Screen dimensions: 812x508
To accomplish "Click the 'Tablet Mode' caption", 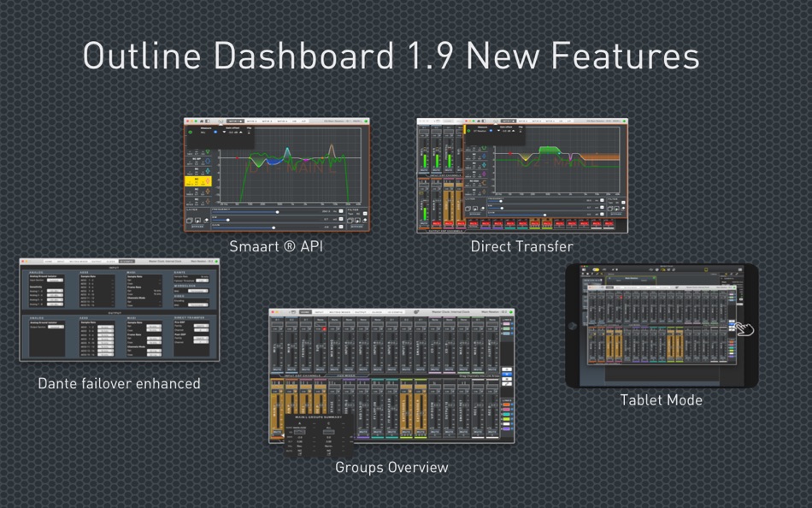I will click(662, 400).
